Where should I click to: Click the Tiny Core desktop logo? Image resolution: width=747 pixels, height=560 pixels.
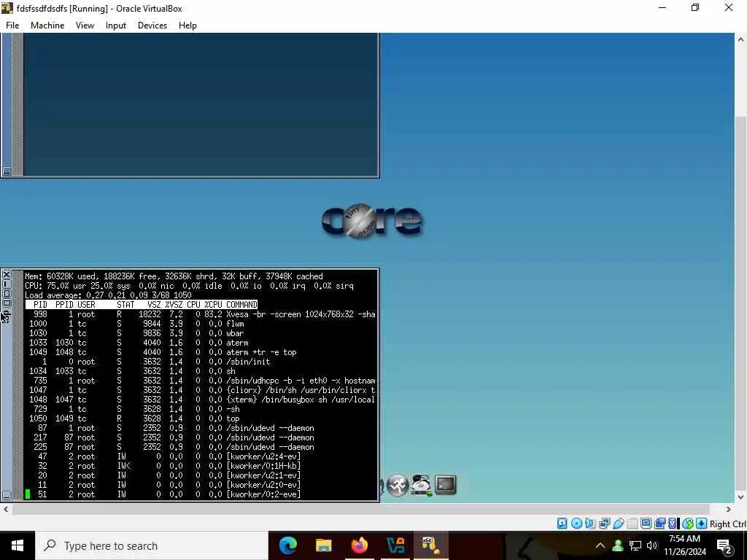(x=371, y=220)
